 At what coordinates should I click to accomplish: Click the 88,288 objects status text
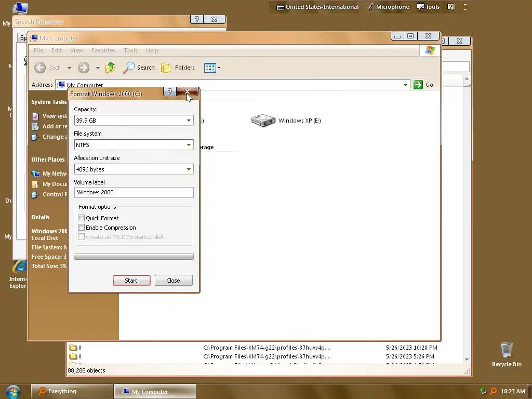pos(87,370)
